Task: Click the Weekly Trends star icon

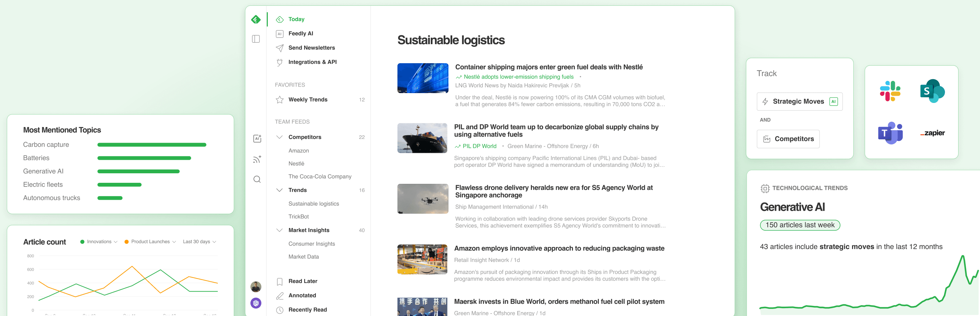Action: (280, 100)
